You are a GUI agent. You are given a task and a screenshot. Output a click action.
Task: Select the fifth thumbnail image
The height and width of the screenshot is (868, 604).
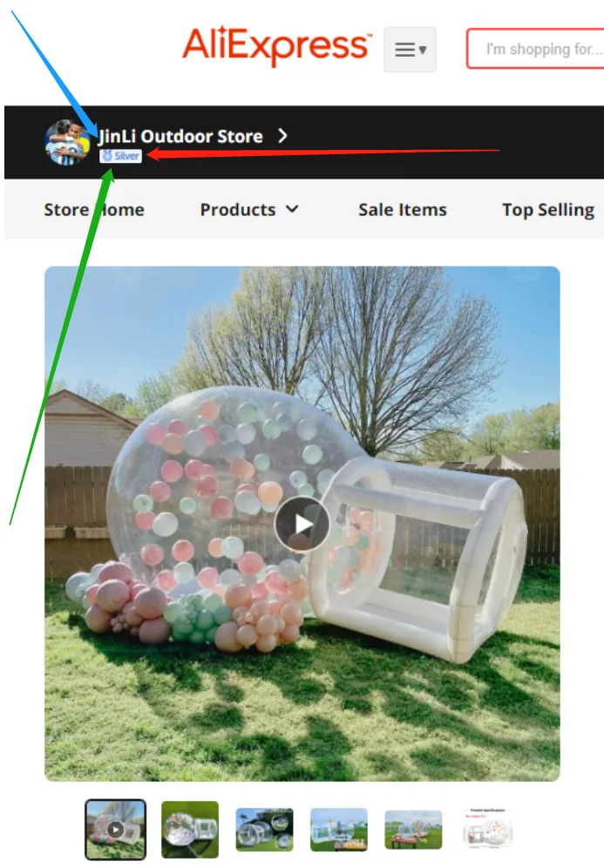point(413,830)
